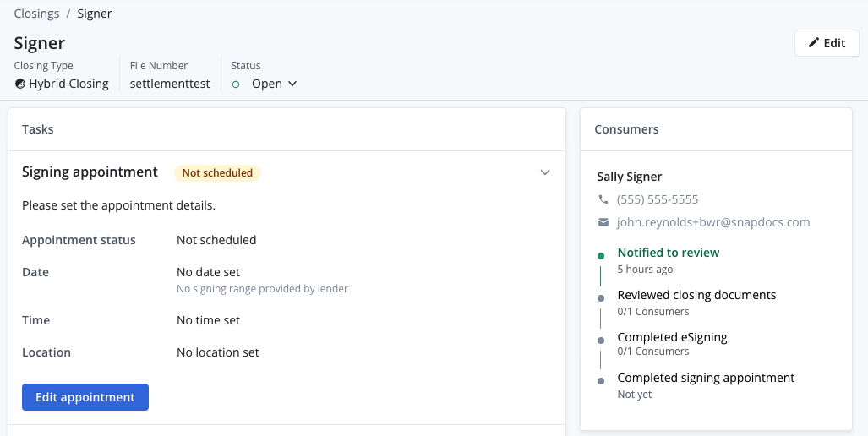Open the Edit closing button
The width and height of the screenshot is (868, 436).
tap(827, 43)
